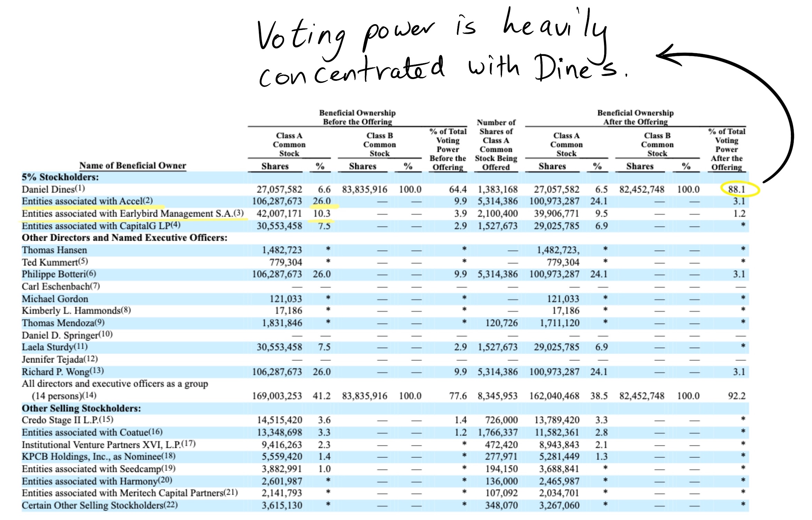Select Credo Stage II's 14,515,420 shares
The width and height of the screenshot is (812, 520).
(279, 420)
